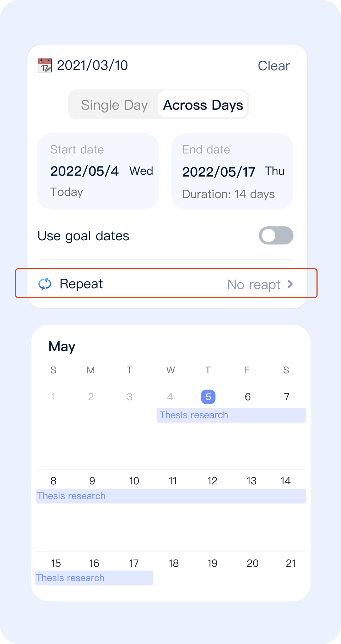
Task: Choose May 12 on the calendar
Action: tap(212, 481)
